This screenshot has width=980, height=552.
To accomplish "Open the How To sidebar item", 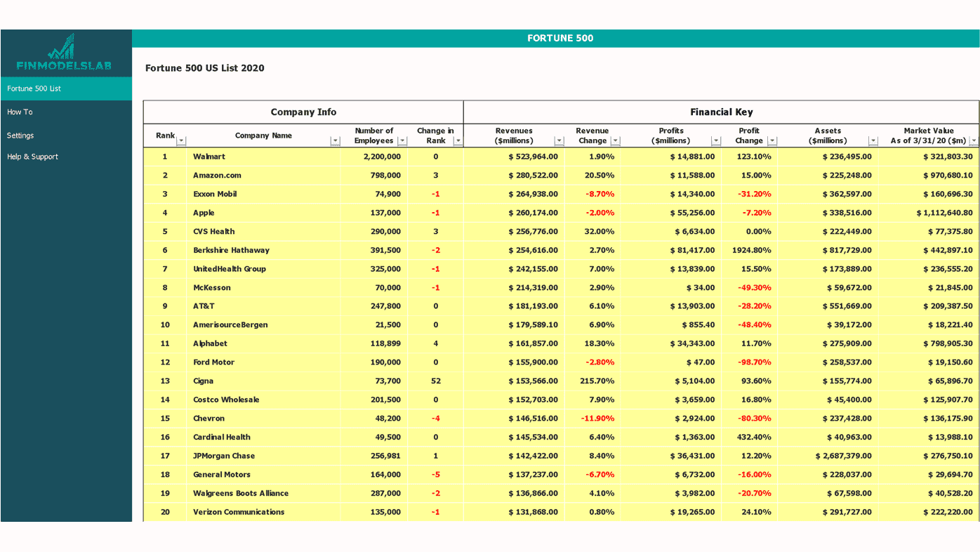I will point(20,112).
